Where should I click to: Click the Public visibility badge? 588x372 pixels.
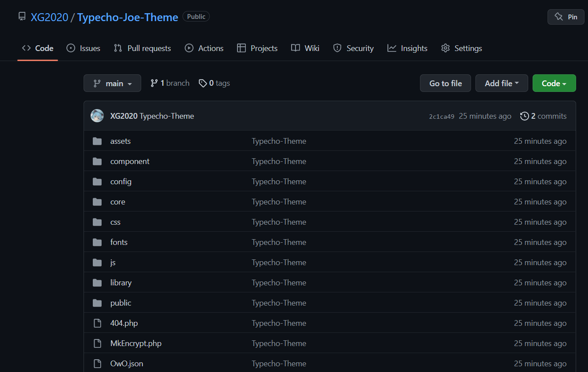tap(196, 17)
